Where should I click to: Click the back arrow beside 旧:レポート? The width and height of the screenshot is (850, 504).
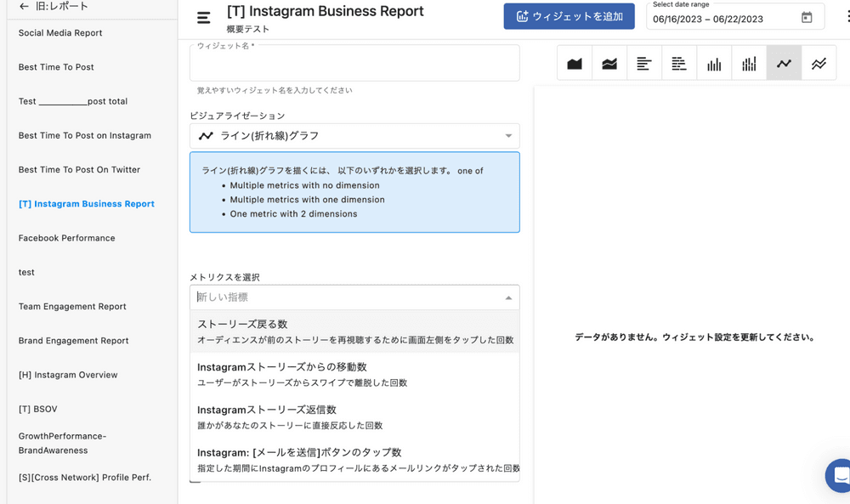pos(24,7)
